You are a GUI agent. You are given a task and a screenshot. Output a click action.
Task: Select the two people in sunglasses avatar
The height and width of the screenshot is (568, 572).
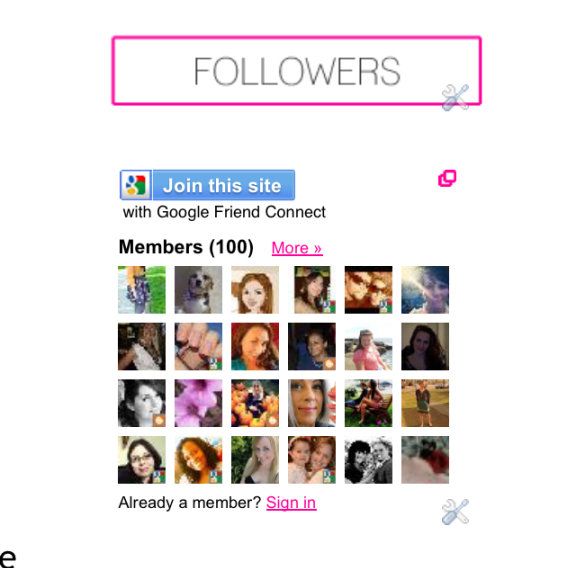coord(368,290)
